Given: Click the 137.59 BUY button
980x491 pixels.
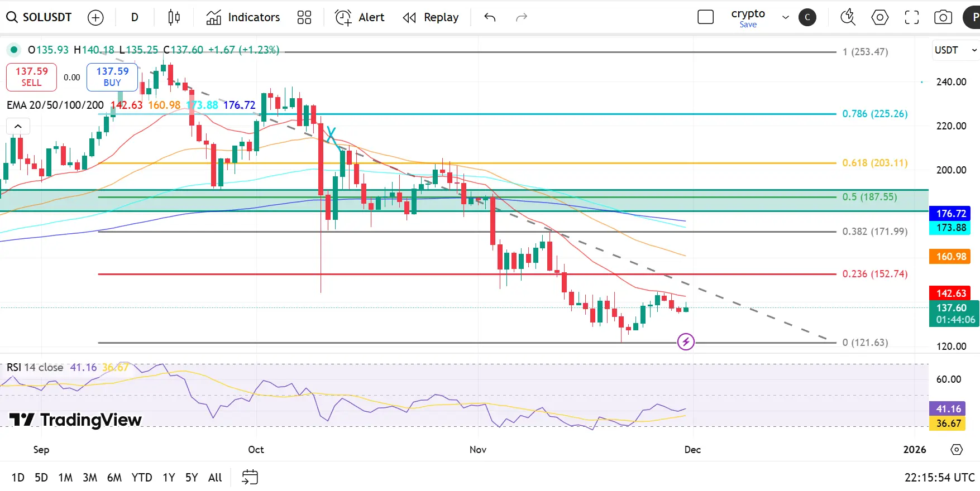Looking at the screenshot, I should point(112,77).
